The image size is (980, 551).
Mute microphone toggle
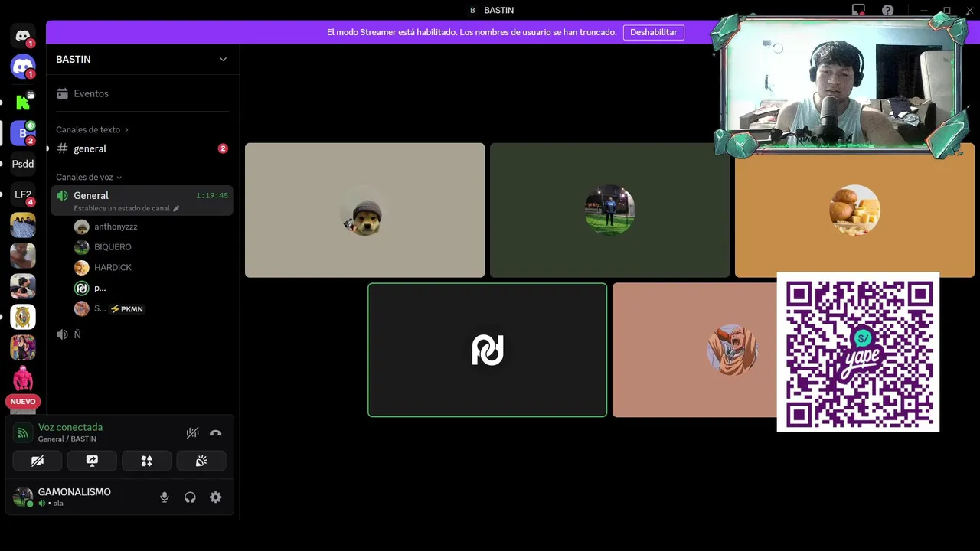point(164,497)
